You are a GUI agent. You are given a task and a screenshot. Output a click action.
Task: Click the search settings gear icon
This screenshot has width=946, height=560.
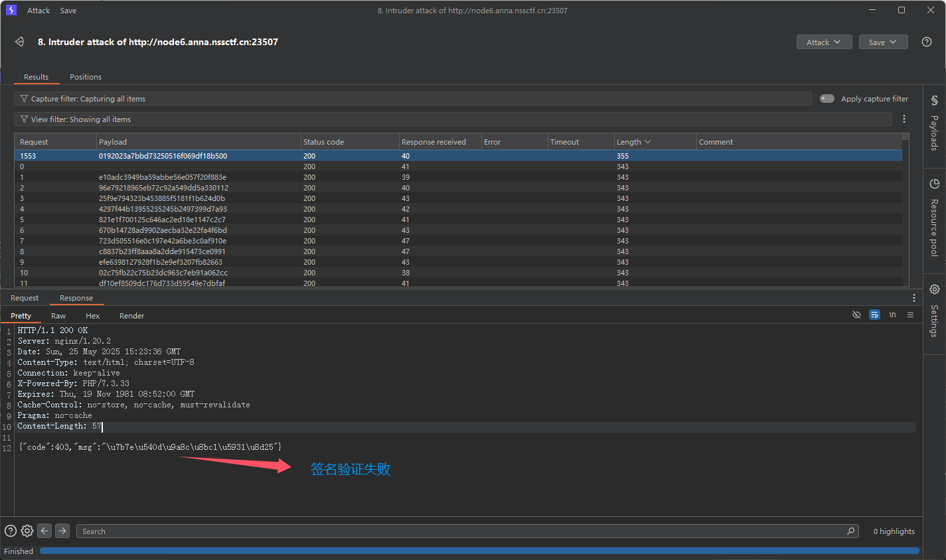[27, 531]
